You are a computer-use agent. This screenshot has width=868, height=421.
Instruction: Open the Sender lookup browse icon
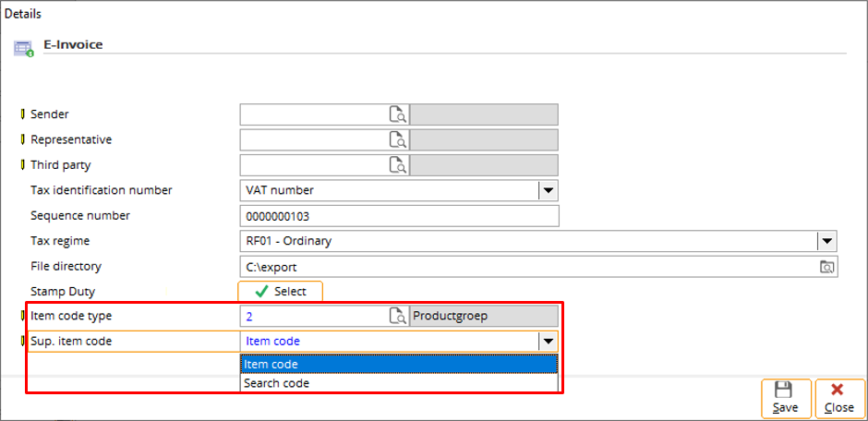coord(397,114)
